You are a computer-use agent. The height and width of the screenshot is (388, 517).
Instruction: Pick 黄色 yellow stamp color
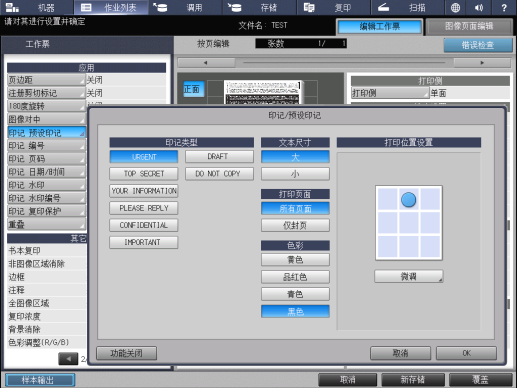coord(295,260)
